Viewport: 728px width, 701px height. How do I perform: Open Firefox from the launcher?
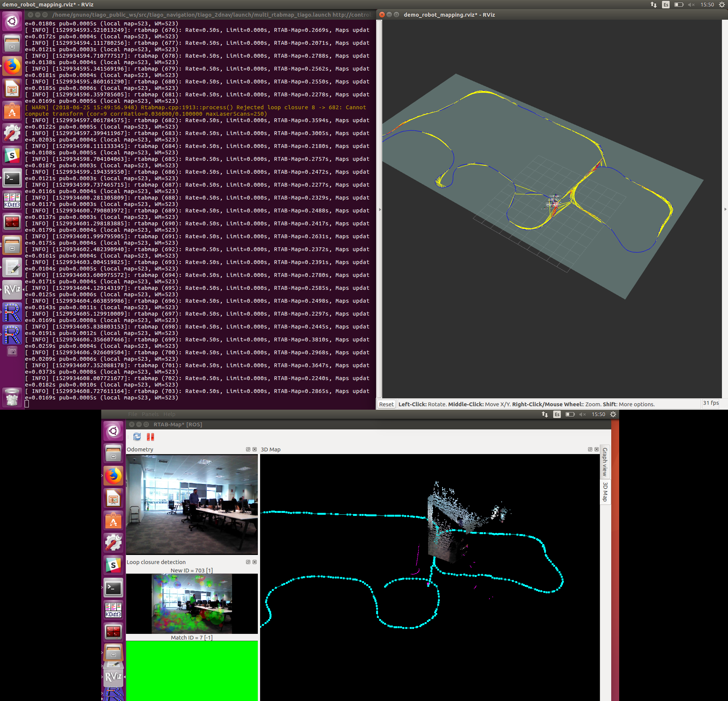[12, 66]
